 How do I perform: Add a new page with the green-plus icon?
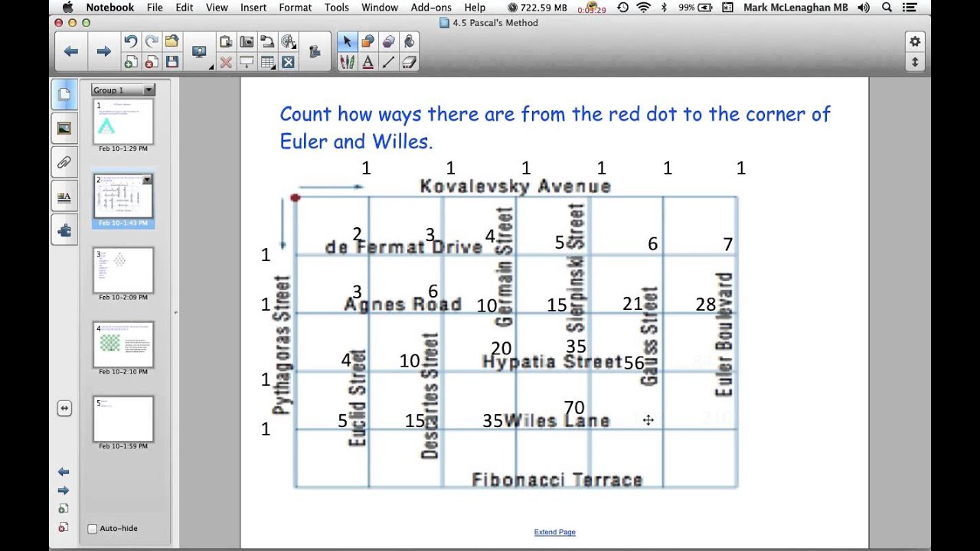tap(131, 62)
